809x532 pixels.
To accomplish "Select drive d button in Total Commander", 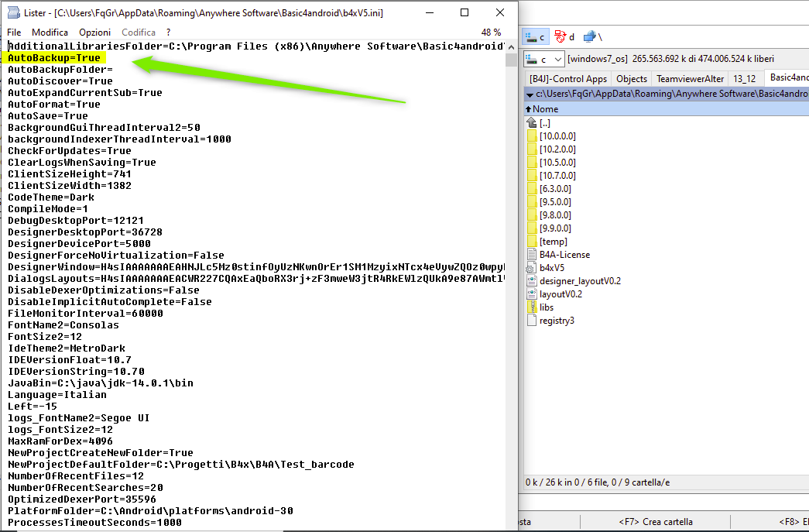I will click(x=564, y=37).
